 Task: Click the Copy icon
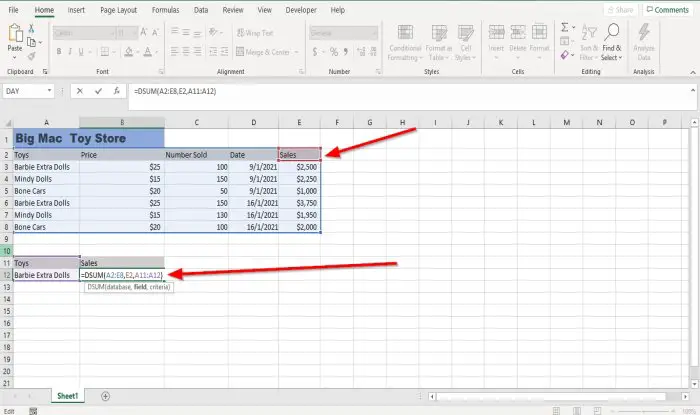[x=31, y=42]
